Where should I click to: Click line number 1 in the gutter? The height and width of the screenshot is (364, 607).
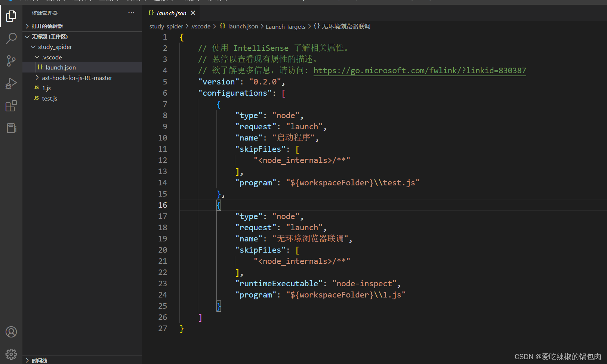pyautogui.click(x=165, y=37)
